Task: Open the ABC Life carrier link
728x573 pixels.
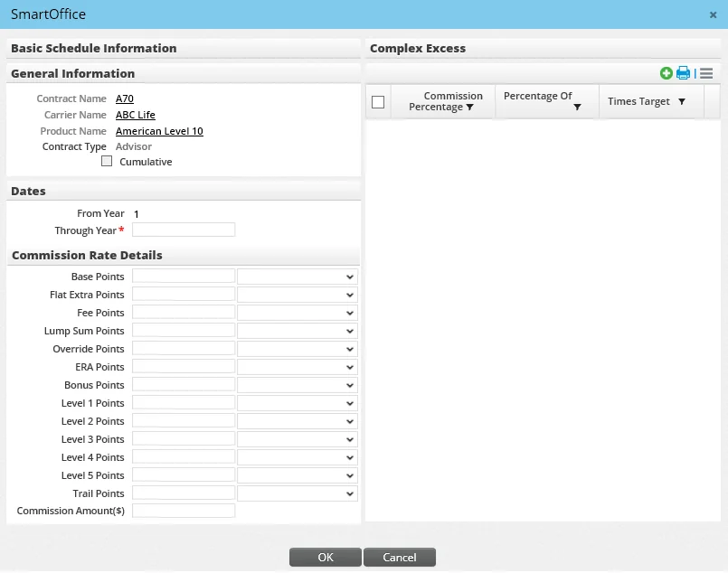Action: (x=135, y=115)
